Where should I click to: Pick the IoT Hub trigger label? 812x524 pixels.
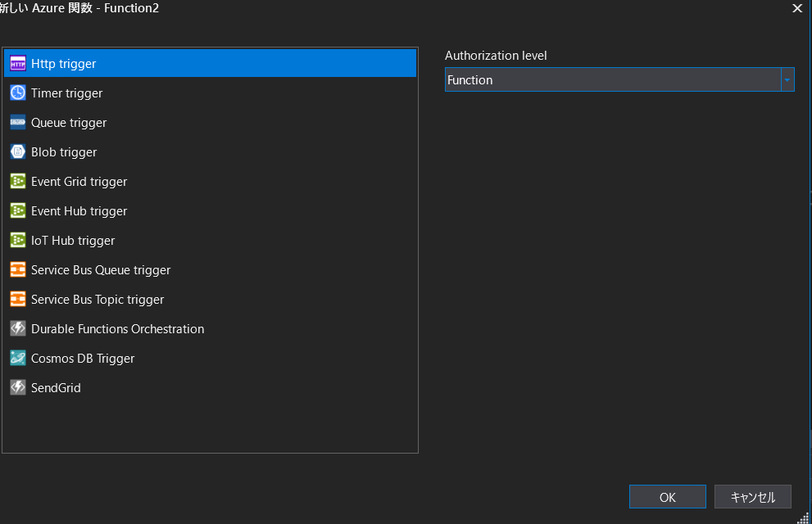73,241
